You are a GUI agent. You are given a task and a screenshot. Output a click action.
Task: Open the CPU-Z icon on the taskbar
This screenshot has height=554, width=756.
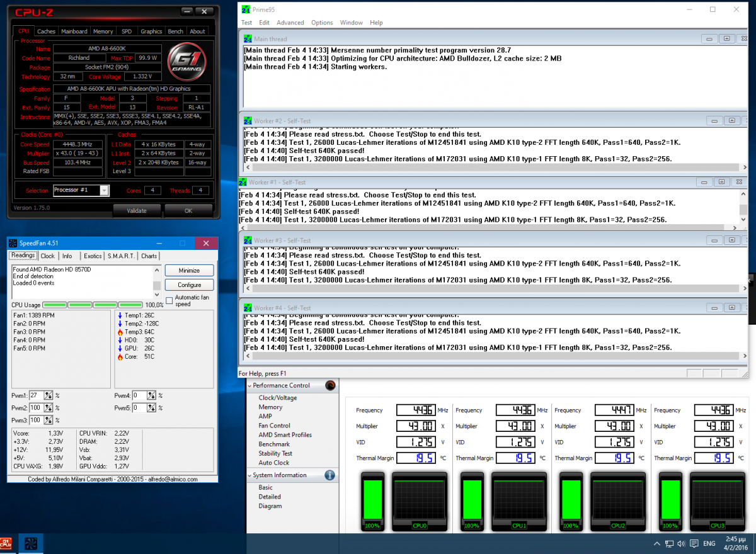coord(7,543)
